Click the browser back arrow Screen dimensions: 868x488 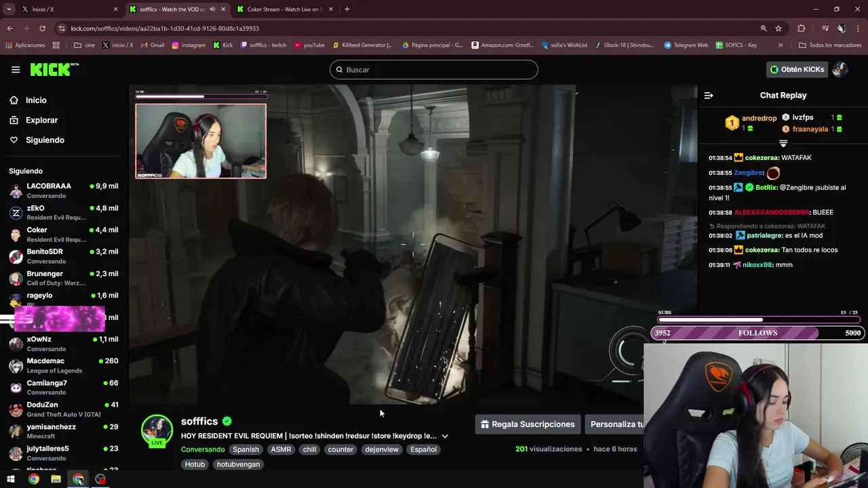(9, 28)
